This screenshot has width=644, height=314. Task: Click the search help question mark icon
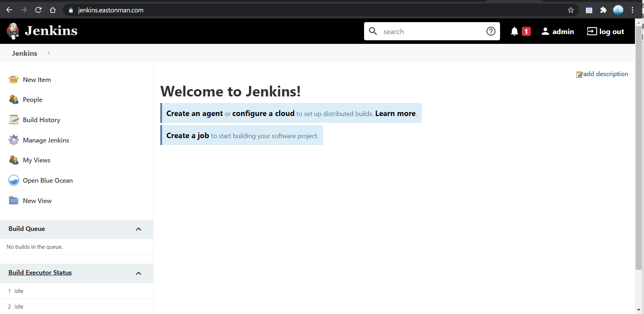click(491, 32)
